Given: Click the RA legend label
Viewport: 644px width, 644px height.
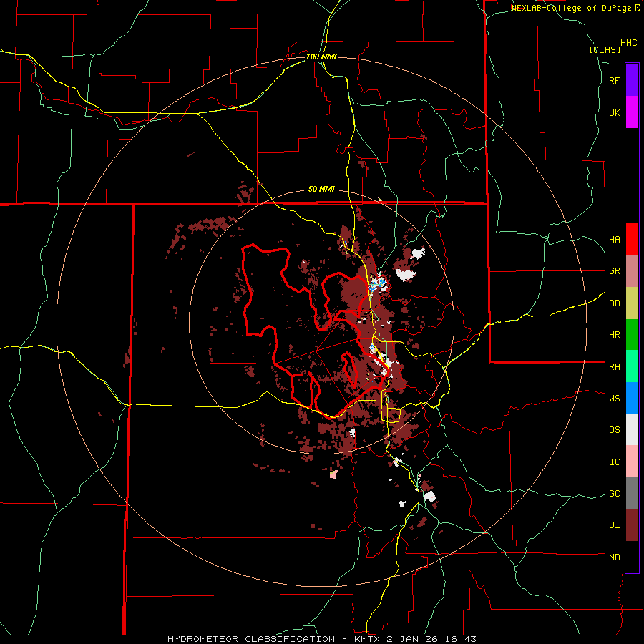Looking at the screenshot, I should [614, 367].
